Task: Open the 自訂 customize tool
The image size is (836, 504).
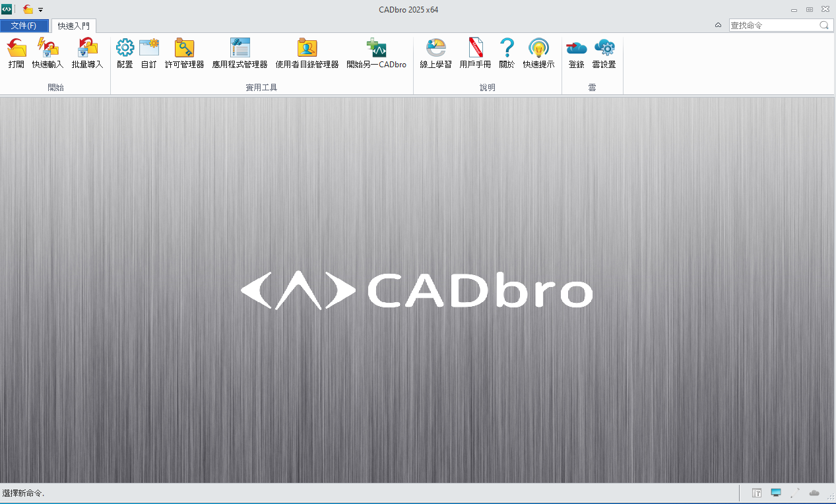Action: pyautogui.click(x=149, y=53)
